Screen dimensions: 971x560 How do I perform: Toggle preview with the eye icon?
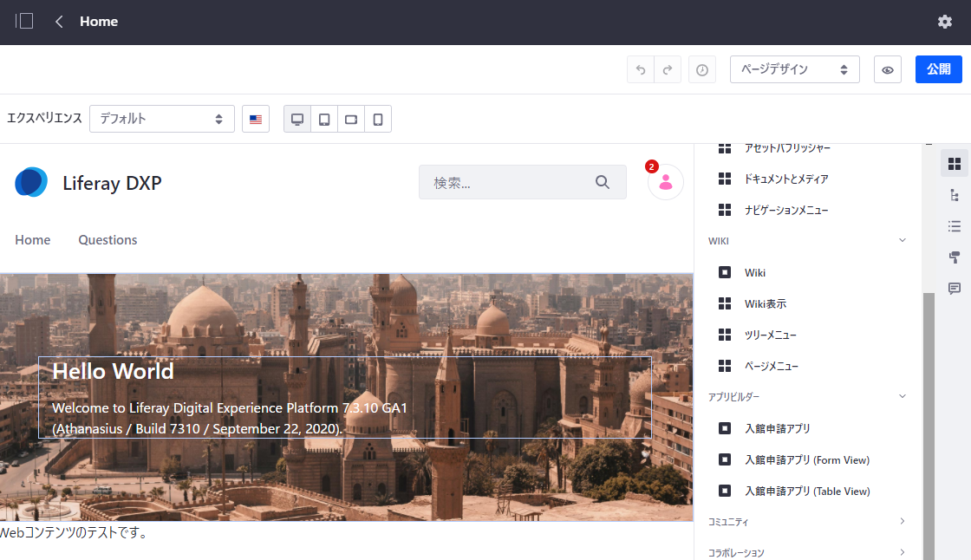coord(888,69)
